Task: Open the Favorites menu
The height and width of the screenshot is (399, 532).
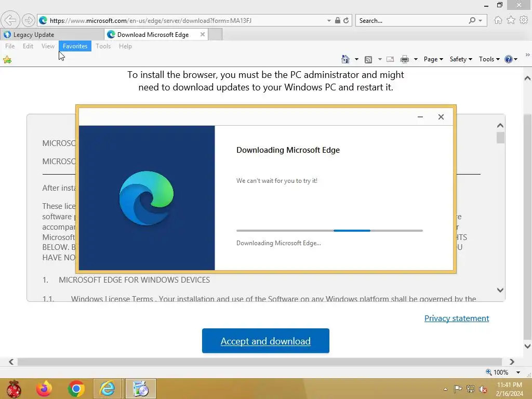Action: (x=75, y=46)
